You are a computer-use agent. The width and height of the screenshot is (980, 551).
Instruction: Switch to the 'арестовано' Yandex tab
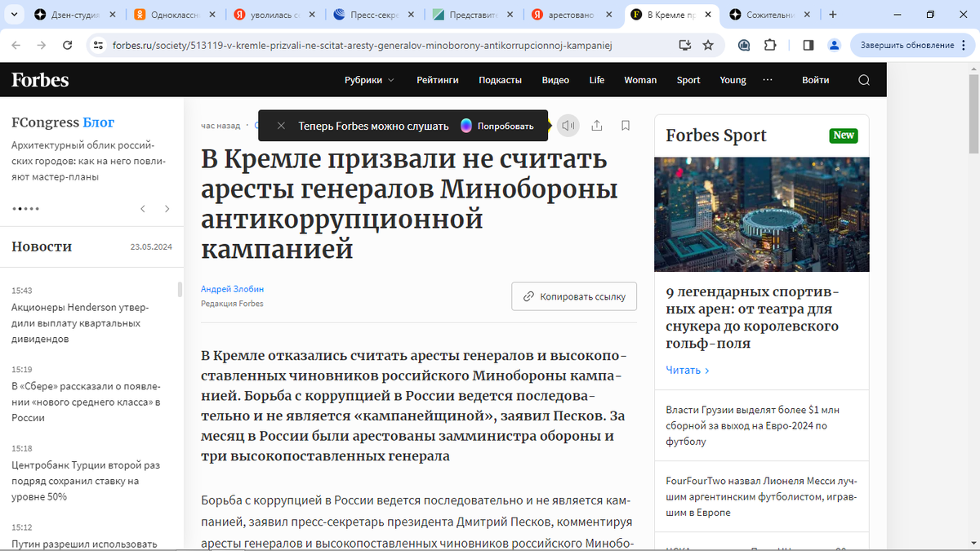point(573,15)
